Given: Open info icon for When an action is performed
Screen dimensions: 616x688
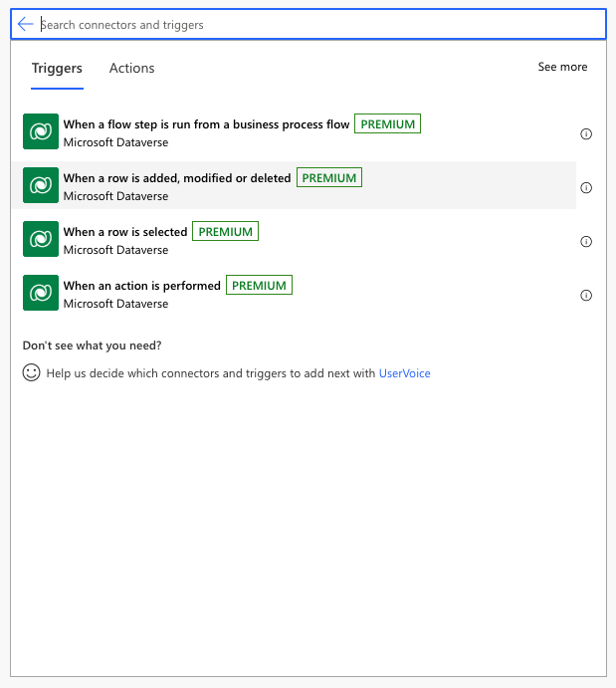Looking at the screenshot, I should click(x=586, y=296).
